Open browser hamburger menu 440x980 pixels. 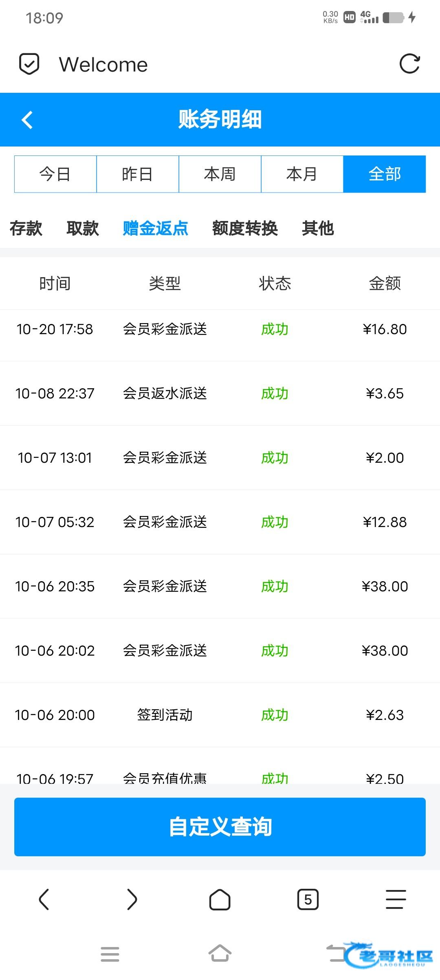click(396, 899)
